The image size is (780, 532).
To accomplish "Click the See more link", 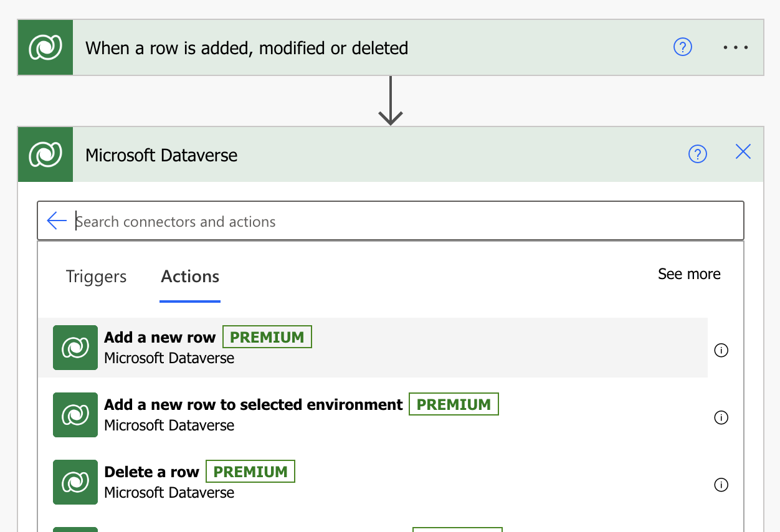I will click(x=689, y=274).
